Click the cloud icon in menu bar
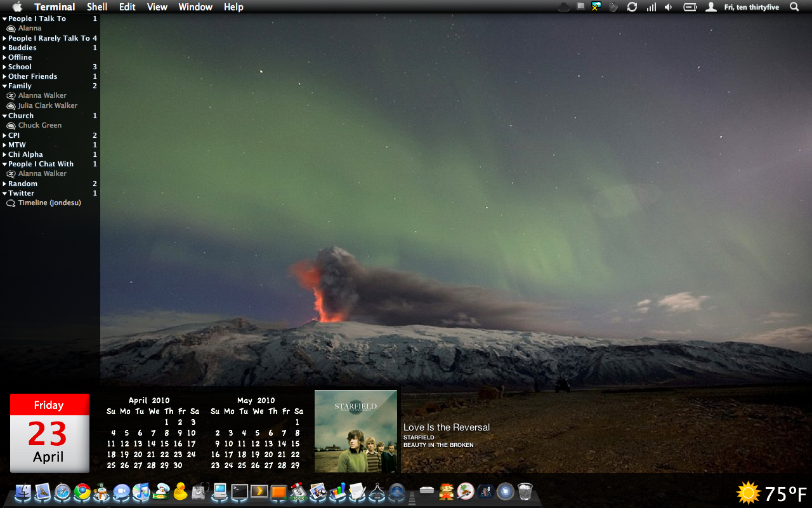Image resolution: width=812 pixels, height=508 pixels. [563, 7]
